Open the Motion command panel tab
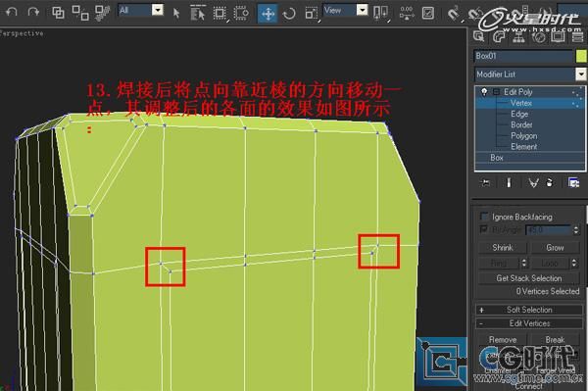This screenshot has height=391, width=588. (x=538, y=36)
